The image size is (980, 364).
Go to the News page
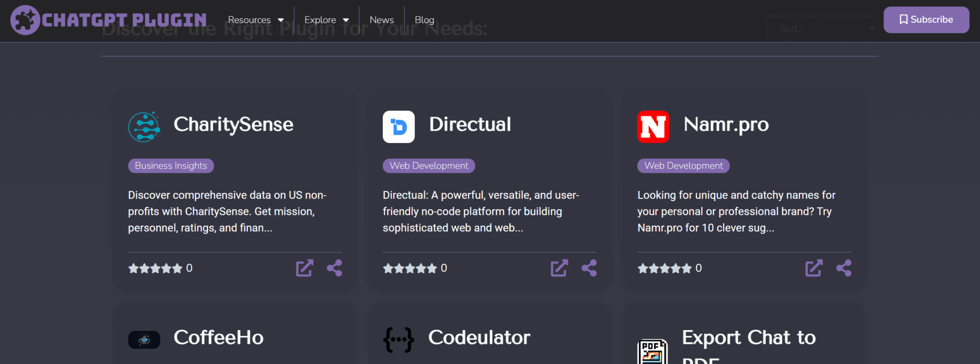tap(382, 20)
